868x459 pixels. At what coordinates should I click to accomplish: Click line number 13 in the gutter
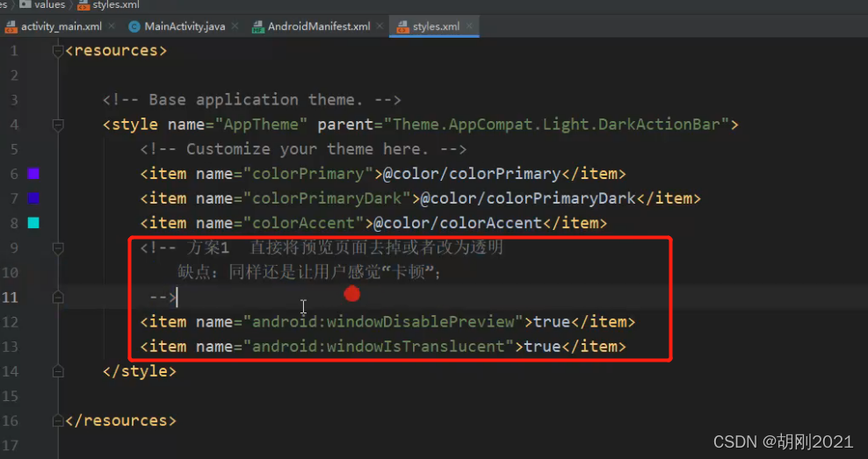click(x=10, y=347)
